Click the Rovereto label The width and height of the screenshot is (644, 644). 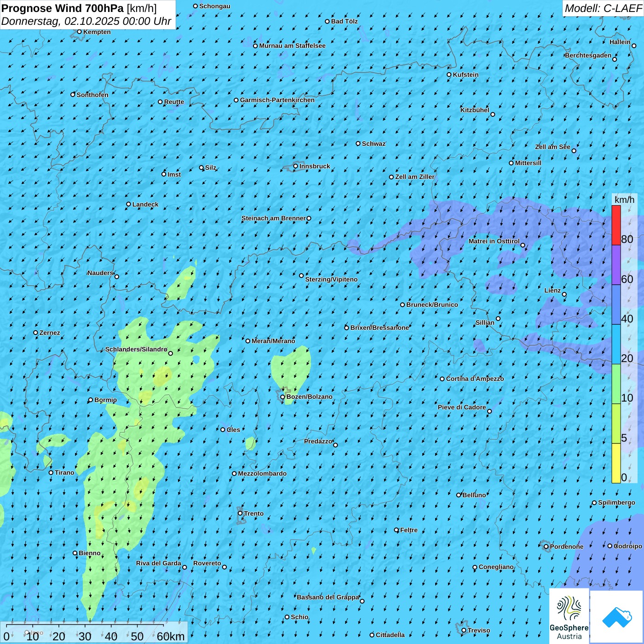coord(207,563)
